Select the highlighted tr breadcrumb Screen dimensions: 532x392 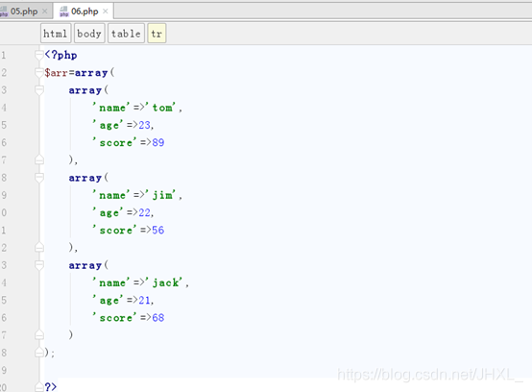[157, 34]
